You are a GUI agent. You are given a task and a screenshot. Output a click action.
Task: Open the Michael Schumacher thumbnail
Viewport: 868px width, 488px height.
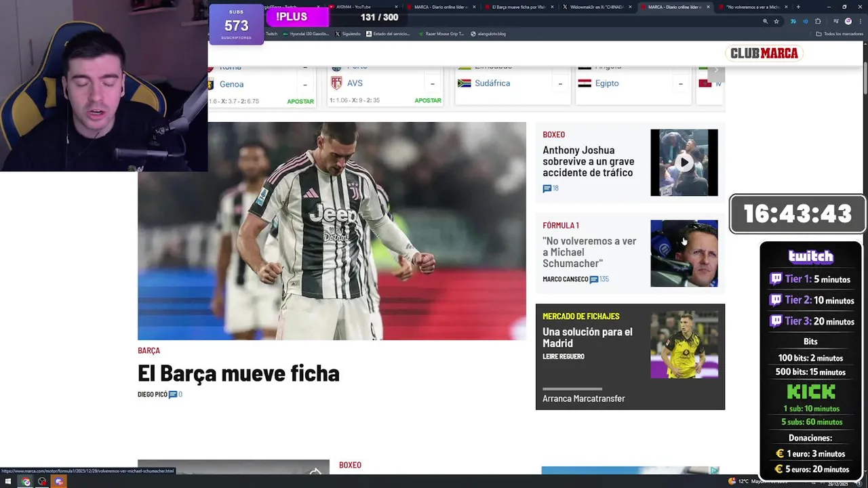tap(684, 253)
